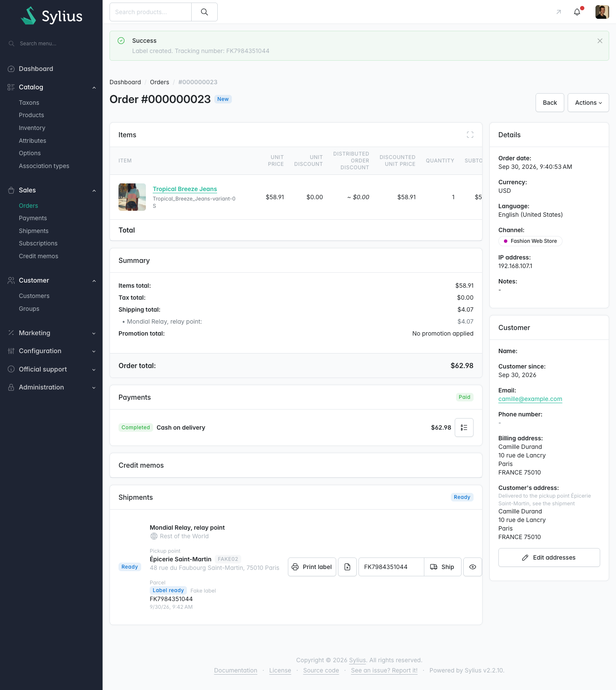Screen dimensions: 616x690
Task: Click camille@example.com email link
Action: tap(530, 399)
